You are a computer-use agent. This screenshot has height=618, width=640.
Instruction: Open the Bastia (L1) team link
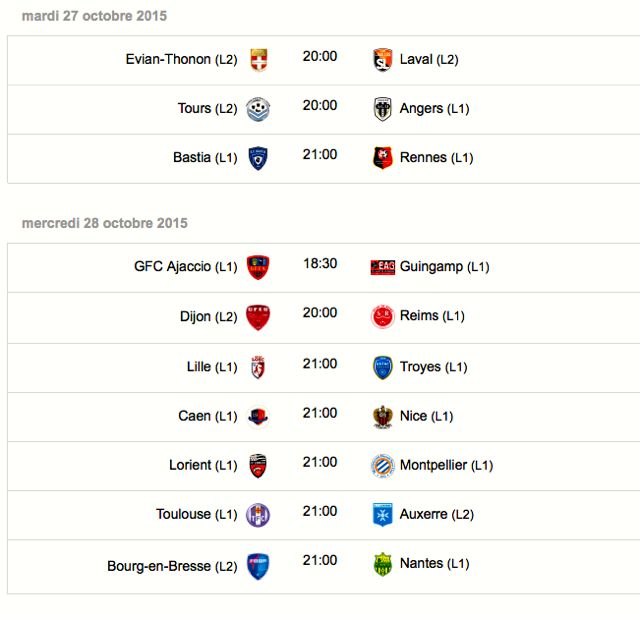pos(205,158)
